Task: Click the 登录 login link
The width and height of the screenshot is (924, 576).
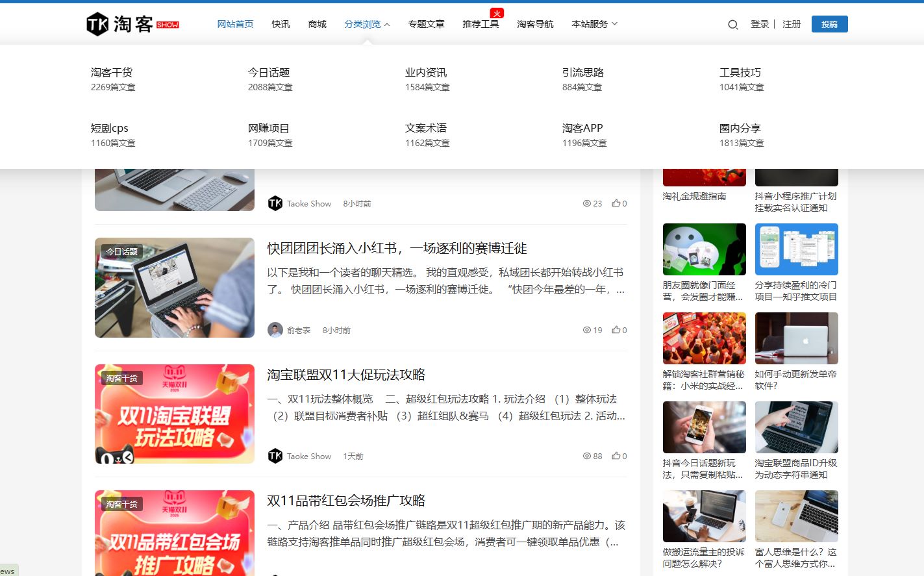Action: [759, 24]
